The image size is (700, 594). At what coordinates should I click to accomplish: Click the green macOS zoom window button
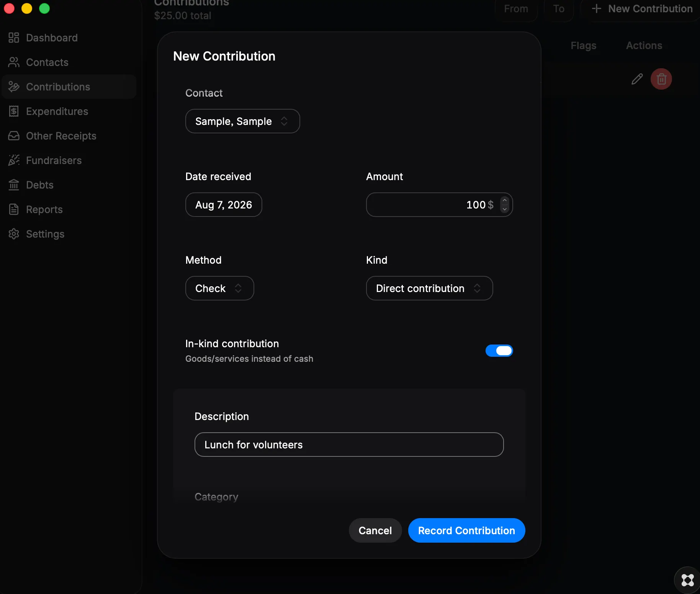[x=44, y=8]
